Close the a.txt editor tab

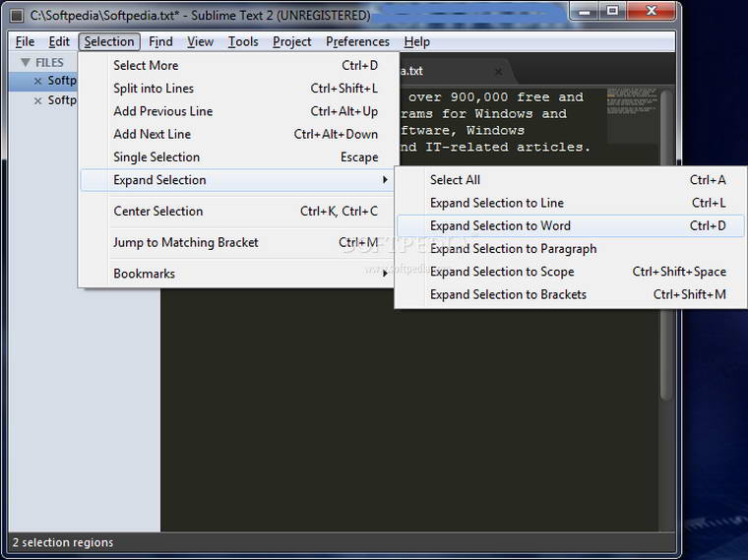coord(499,72)
